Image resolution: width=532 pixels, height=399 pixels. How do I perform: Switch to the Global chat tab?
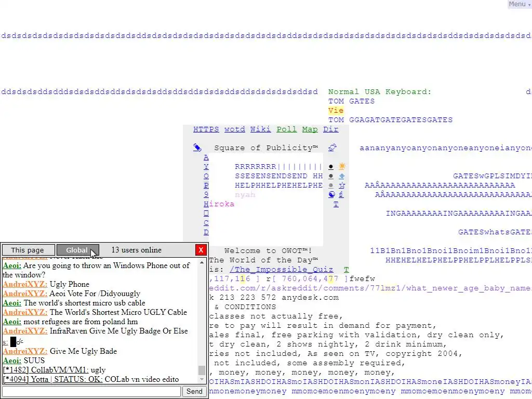tap(77, 250)
